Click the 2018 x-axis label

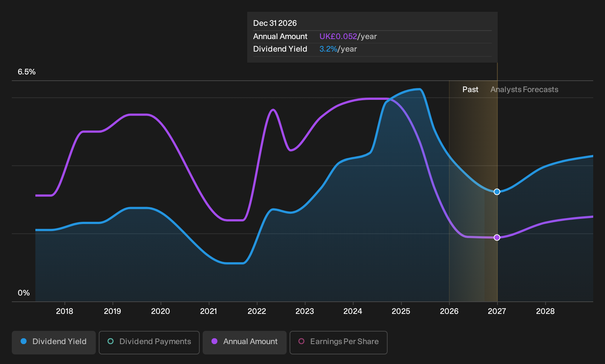coord(64,311)
